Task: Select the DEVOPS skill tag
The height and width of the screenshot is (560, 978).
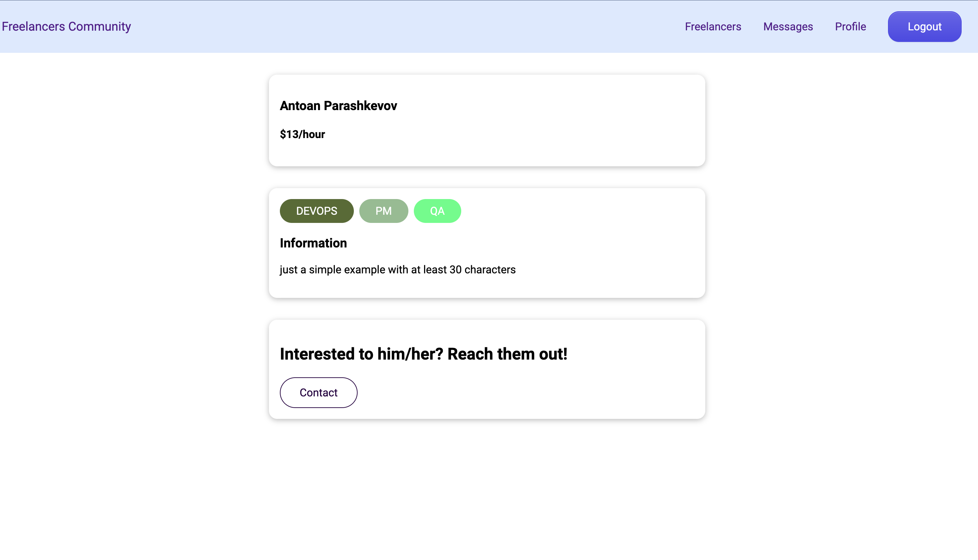Action: click(x=317, y=211)
